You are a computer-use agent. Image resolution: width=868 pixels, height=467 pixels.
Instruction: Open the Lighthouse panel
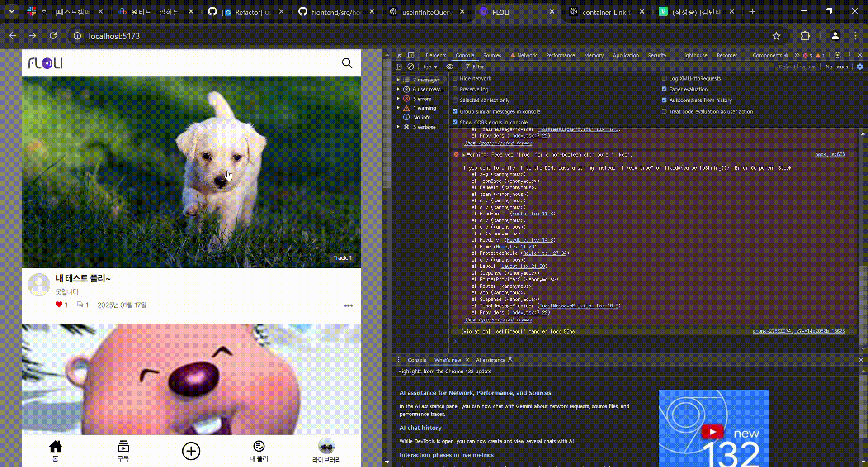[694, 55]
